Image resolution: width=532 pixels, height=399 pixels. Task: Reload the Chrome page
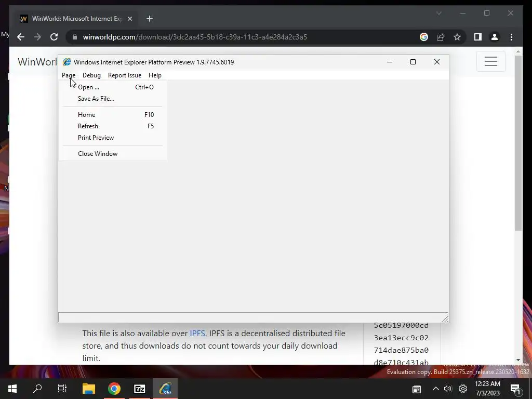pos(54,37)
